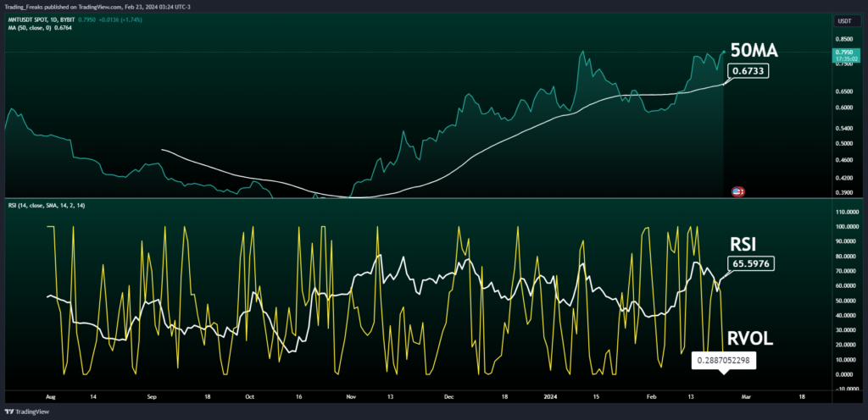This screenshot has height=420, width=868.
Task: Click the Oct label on the time axis
Action: point(250,397)
